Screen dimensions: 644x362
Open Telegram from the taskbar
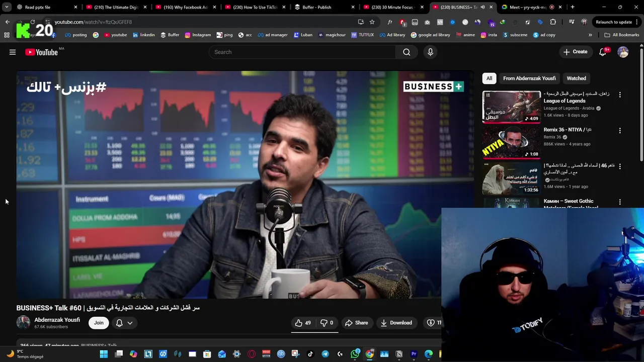click(x=325, y=354)
